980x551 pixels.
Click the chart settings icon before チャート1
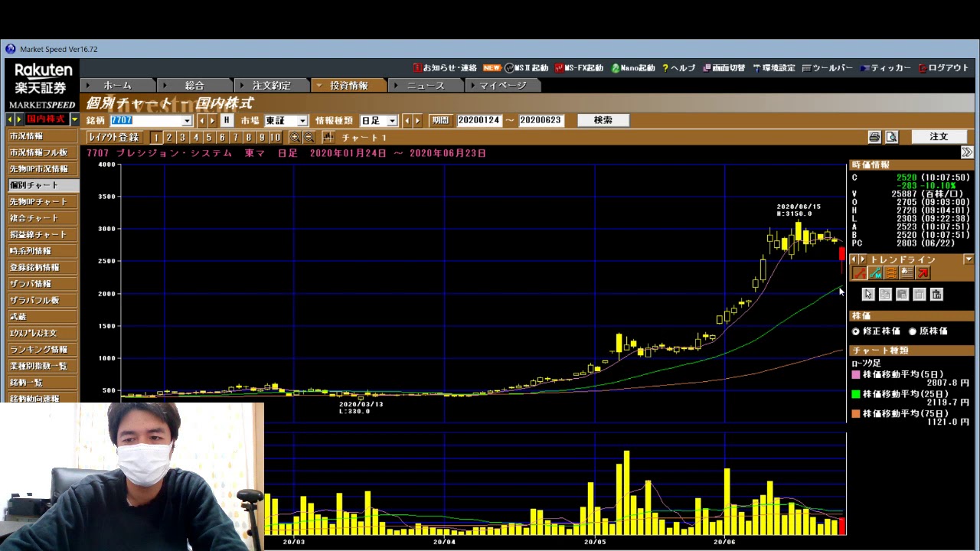[328, 138]
